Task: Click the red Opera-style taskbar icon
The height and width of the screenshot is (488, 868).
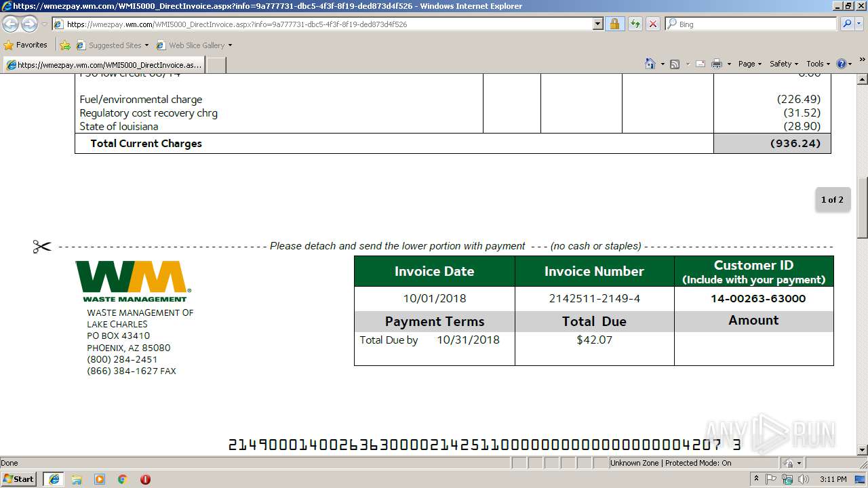Action: pos(145,479)
